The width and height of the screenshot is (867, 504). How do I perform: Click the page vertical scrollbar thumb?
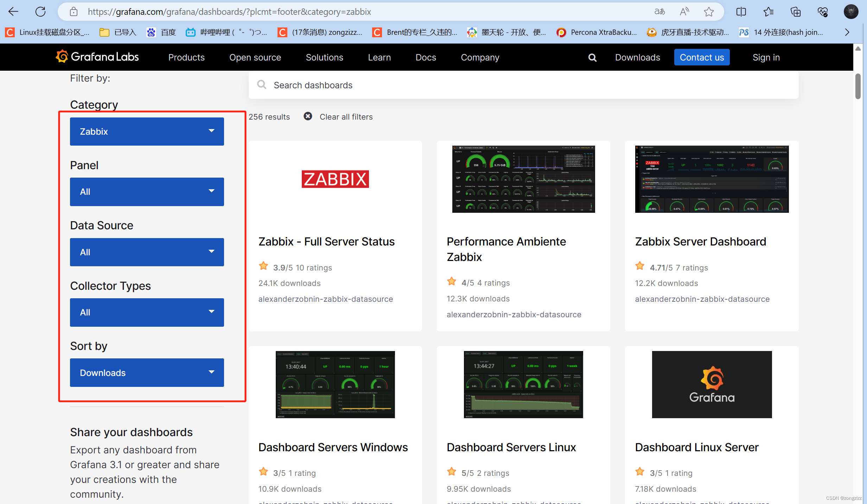(x=858, y=86)
